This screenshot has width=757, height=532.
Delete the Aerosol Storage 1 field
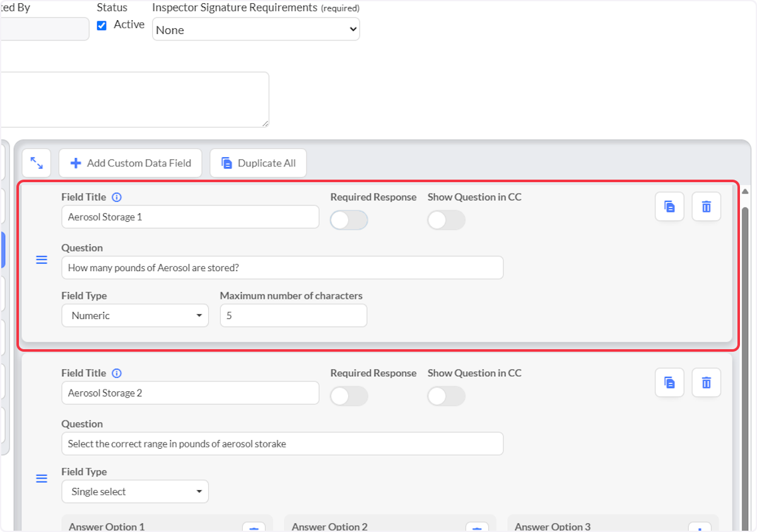707,207
